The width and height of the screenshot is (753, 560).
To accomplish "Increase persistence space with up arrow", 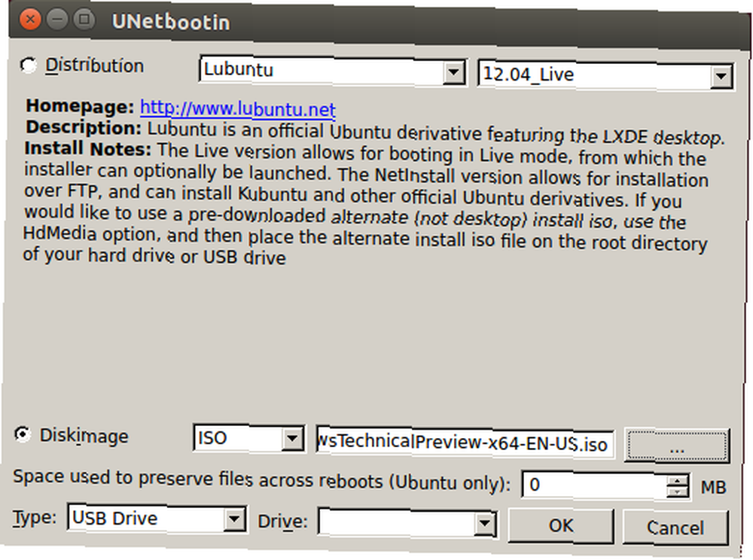I will point(678,481).
